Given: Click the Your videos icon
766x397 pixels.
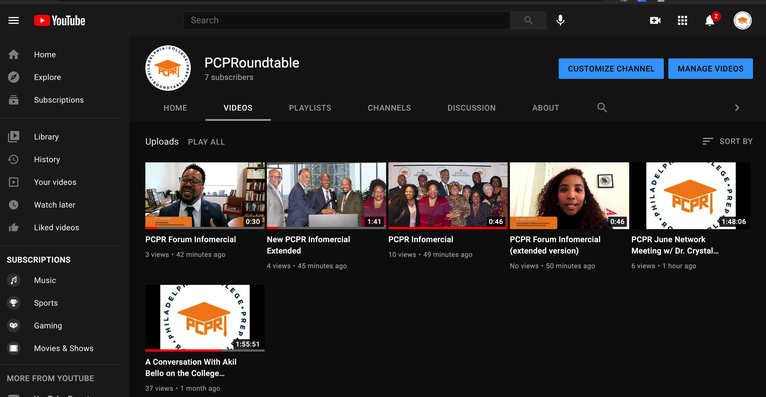Looking at the screenshot, I should tap(14, 182).
